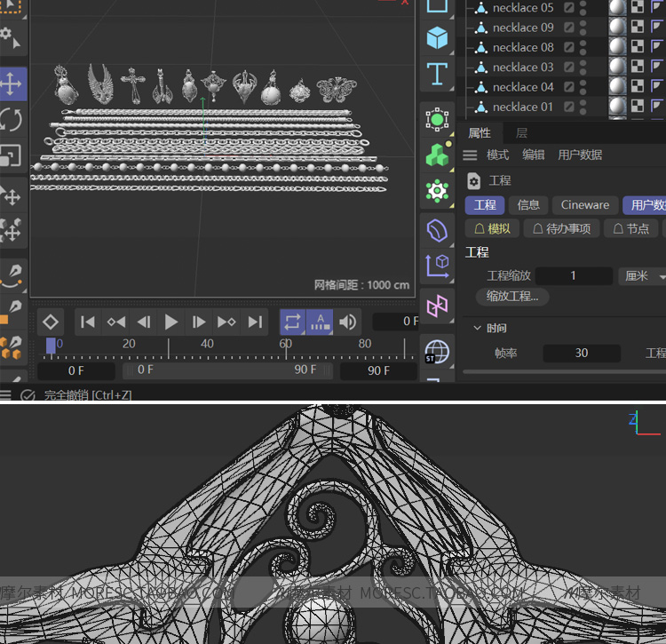Jump to next keyframe
Viewport: 666px width, 644px height.
pyautogui.click(x=226, y=322)
